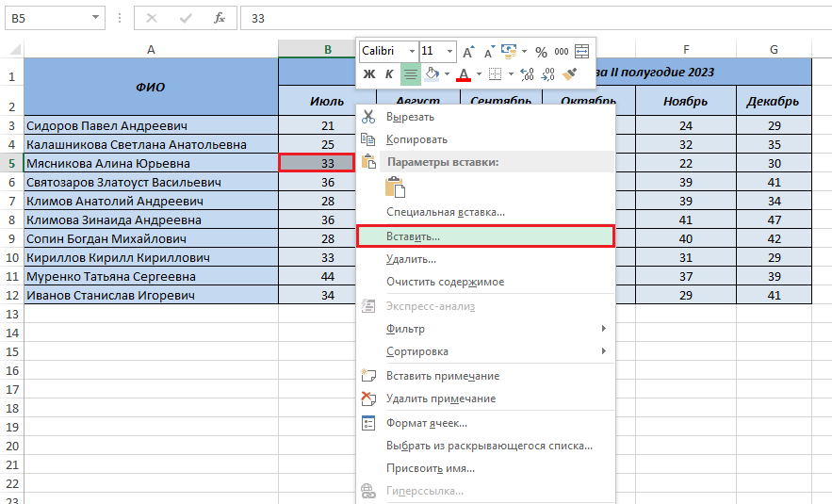Click Формат ячеек... menu entry
This screenshot has width=832, height=504.
(x=426, y=423)
